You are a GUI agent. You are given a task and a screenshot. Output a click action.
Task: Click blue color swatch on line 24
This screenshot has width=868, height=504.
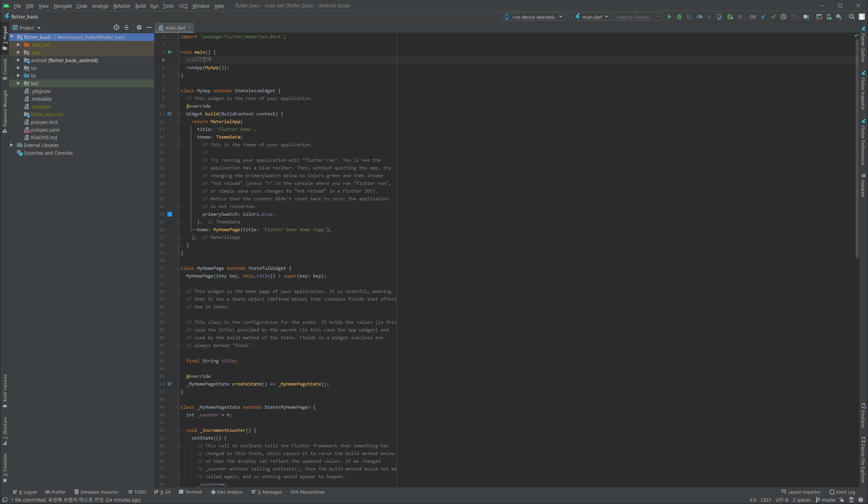pyautogui.click(x=170, y=214)
